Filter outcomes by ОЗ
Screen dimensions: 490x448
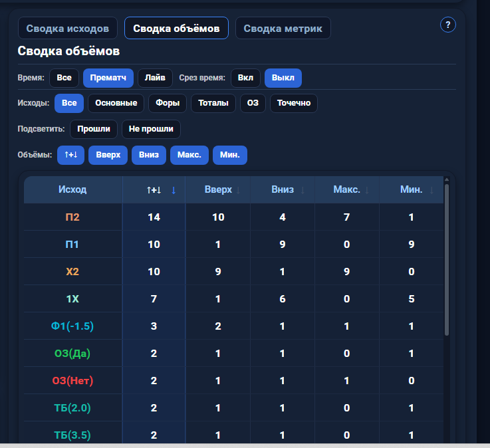[x=253, y=103]
